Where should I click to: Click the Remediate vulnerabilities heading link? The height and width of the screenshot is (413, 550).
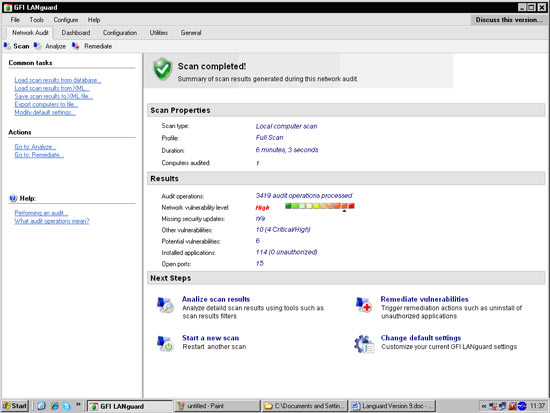(x=424, y=299)
